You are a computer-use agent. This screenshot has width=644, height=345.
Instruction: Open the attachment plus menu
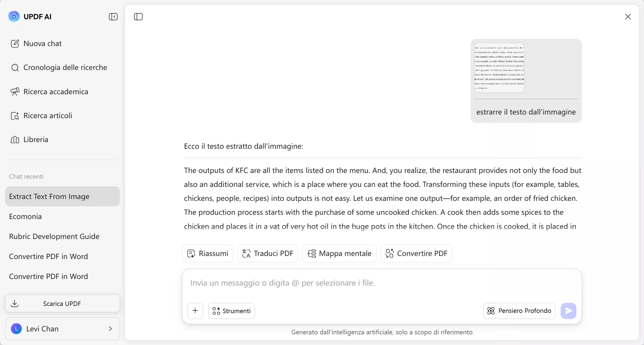195,311
